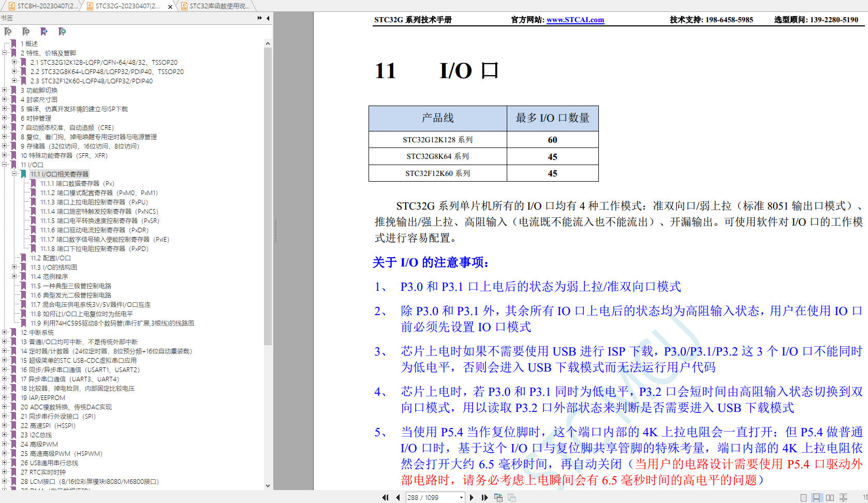The width and height of the screenshot is (868, 503).
Task: Switch to single page view
Action: [803, 497]
